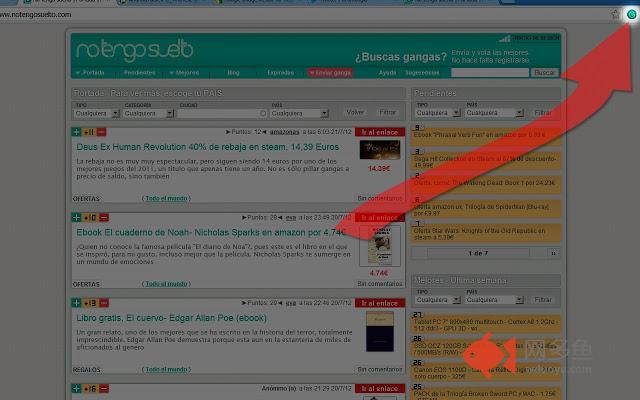Click the browser address bar URL

[36, 15]
